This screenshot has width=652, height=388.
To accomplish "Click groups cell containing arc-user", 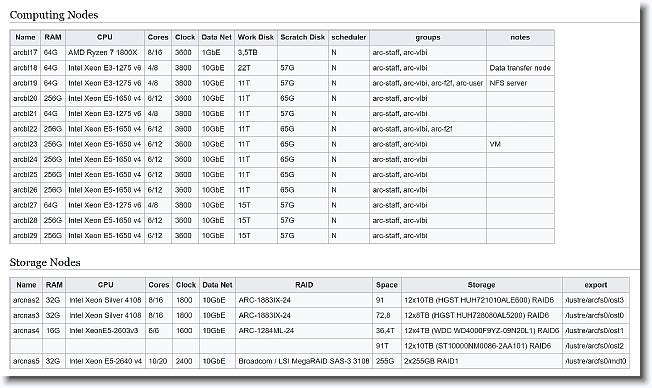I will pyautogui.click(x=428, y=83).
